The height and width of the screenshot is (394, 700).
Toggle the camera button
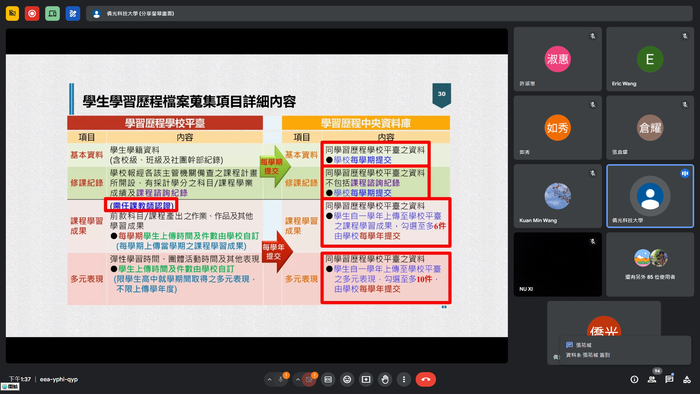pyautogui.click(x=309, y=379)
